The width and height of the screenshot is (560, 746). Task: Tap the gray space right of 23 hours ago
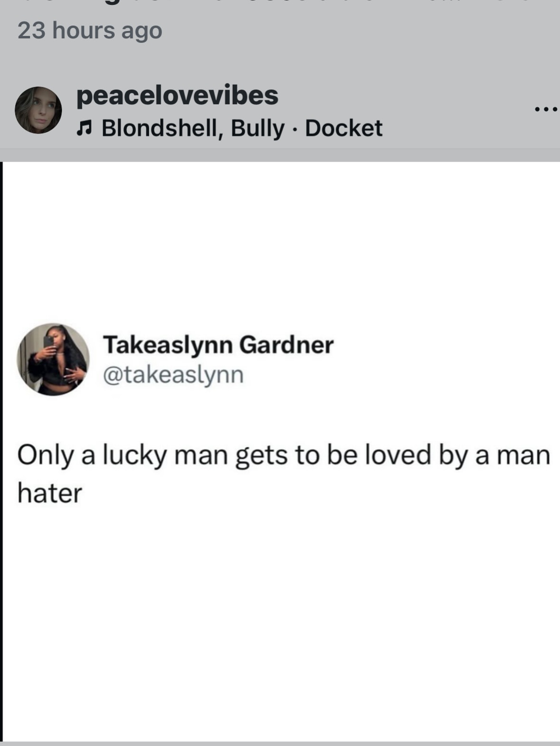click(361, 31)
